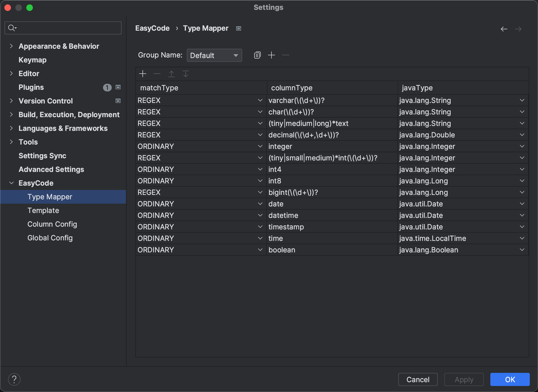Screen dimensions: 538x392
Task: Click the project-level icon beside Type Mapper title
Action: coord(239,28)
